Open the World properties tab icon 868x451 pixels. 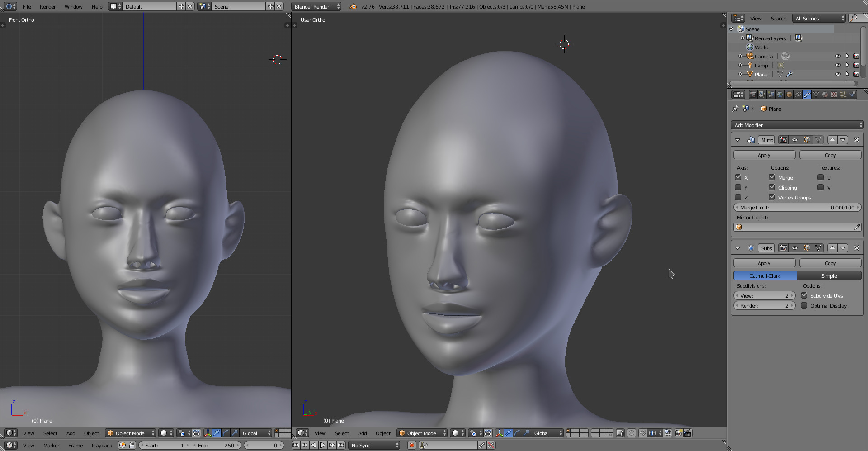[780, 95]
